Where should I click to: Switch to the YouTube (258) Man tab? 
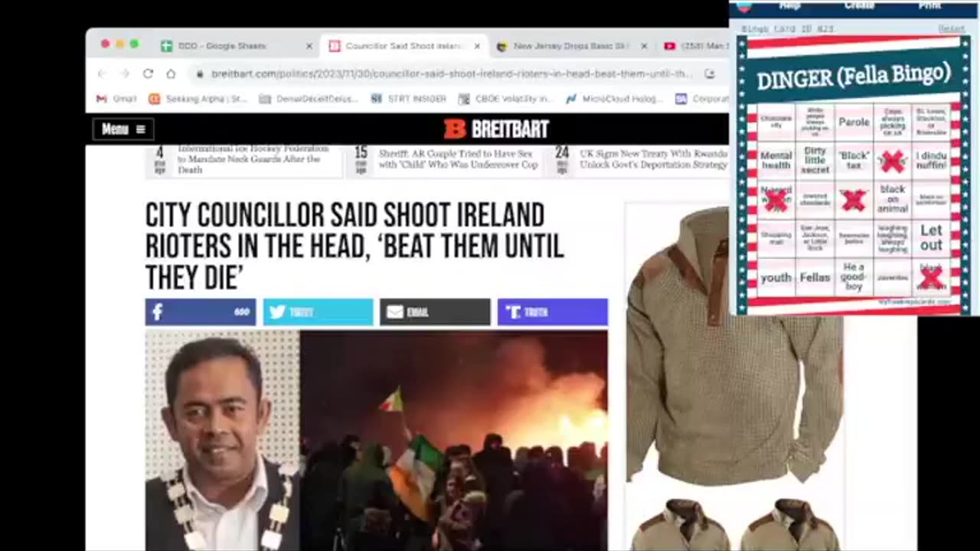[694, 46]
